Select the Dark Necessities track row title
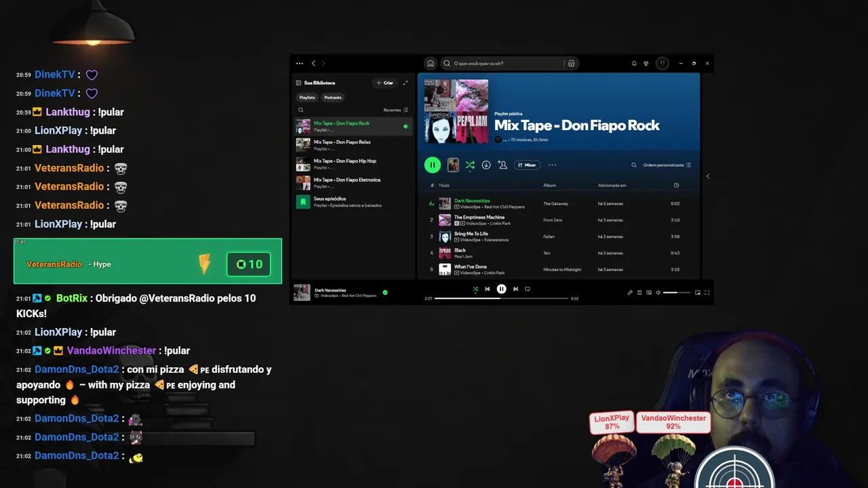The height and width of the screenshot is (488, 868). click(x=472, y=201)
